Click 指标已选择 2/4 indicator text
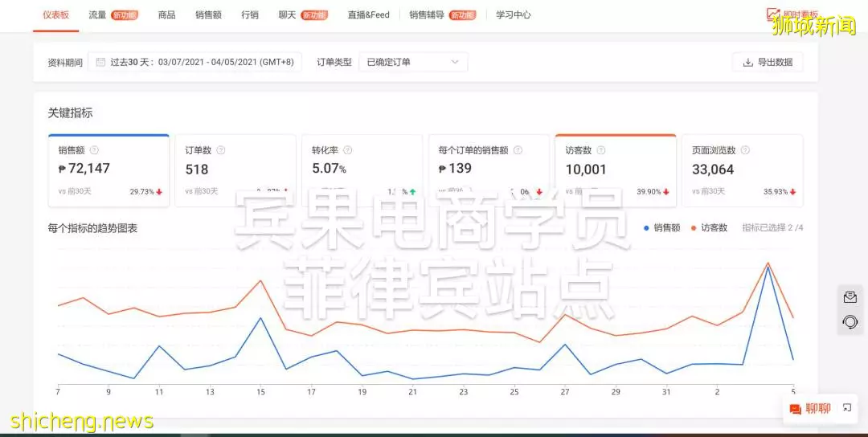868x437 pixels. (772, 228)
